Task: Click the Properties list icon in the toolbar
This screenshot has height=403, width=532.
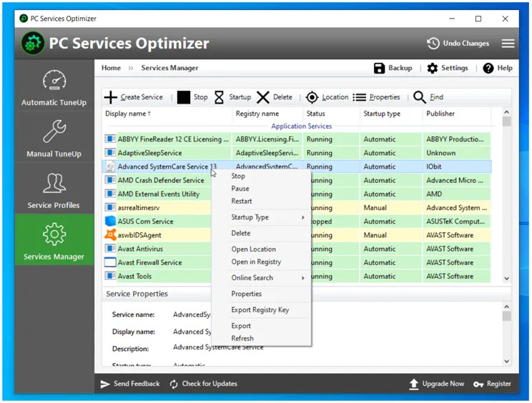Action: (x=359, y=97)
